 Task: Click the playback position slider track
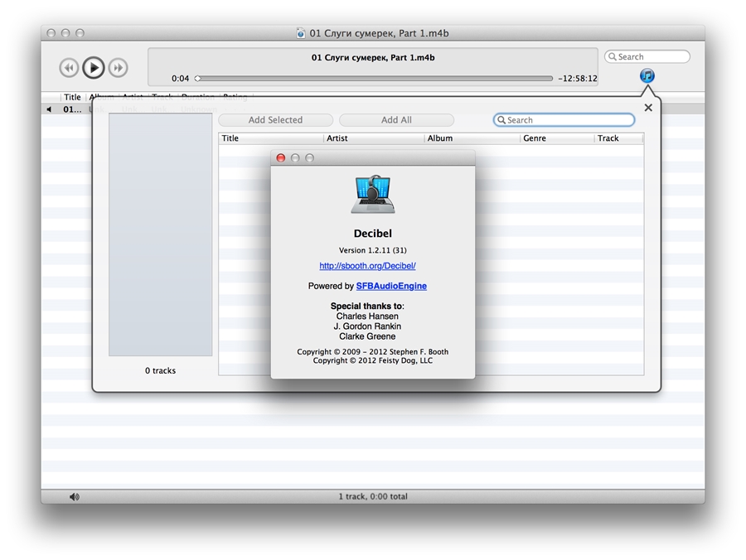373,79
